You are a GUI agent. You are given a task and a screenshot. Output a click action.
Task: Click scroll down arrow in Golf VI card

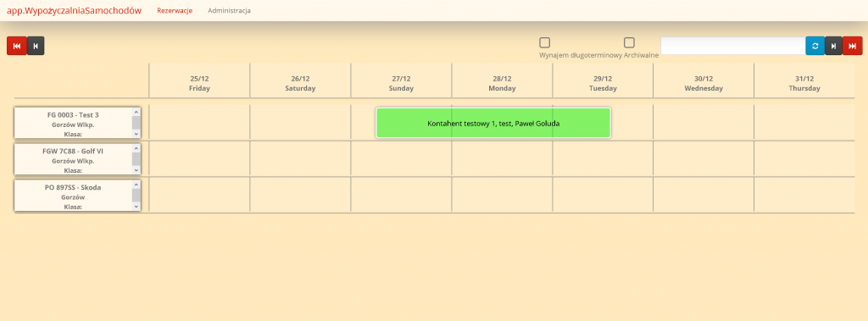click(136, 170)
